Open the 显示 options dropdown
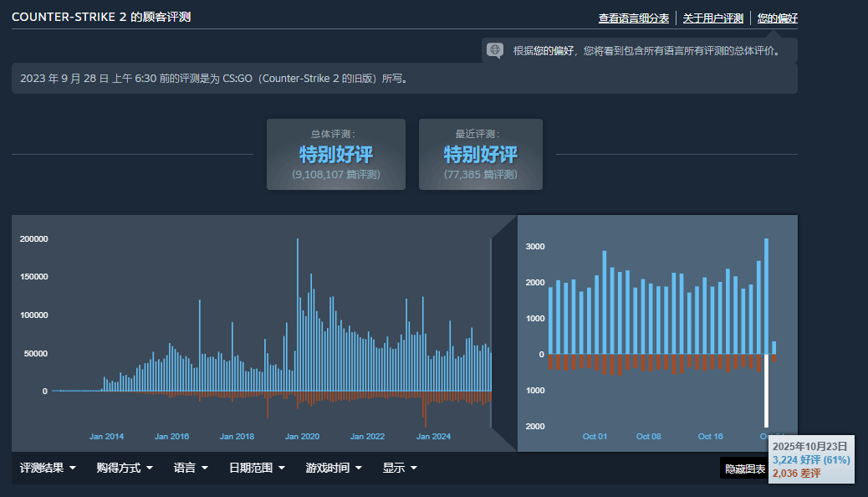 (x=399, y=468)
